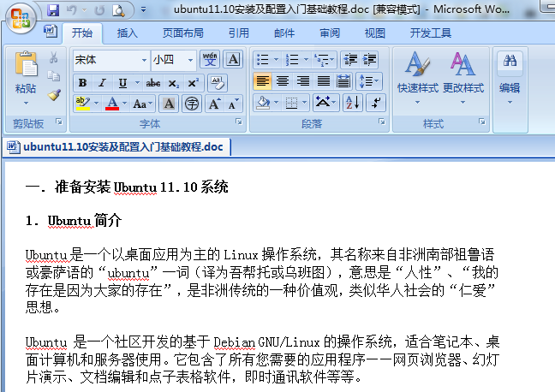Image resolution: width=555 pixels, height=392 pixels.
Task: Apply distributed alignment
Action: pos(343,81)
